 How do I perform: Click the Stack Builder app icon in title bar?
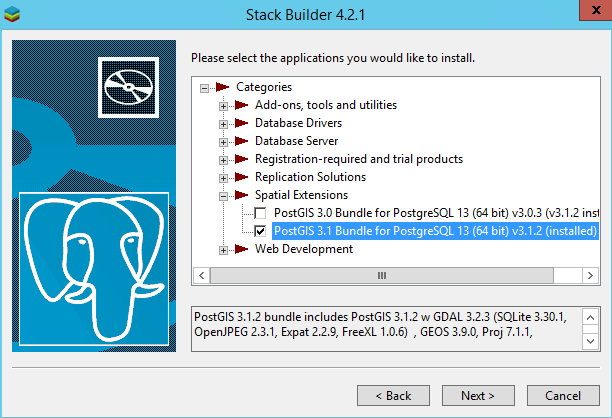coord(12,14)
